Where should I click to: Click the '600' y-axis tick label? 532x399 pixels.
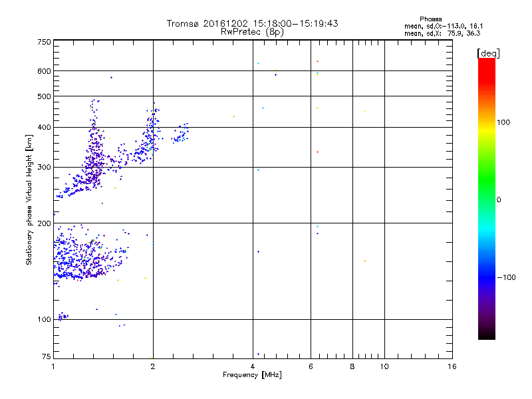44,71
